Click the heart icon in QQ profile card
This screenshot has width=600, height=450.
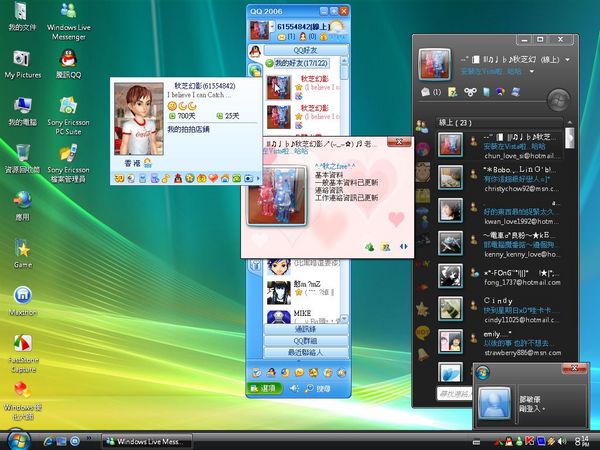(x=213, y=178)
